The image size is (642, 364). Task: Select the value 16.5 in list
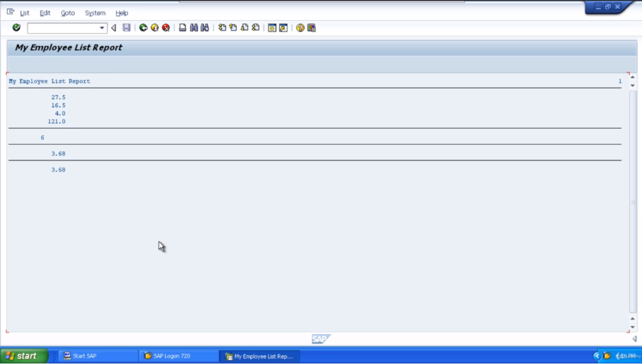click(58, 105)
